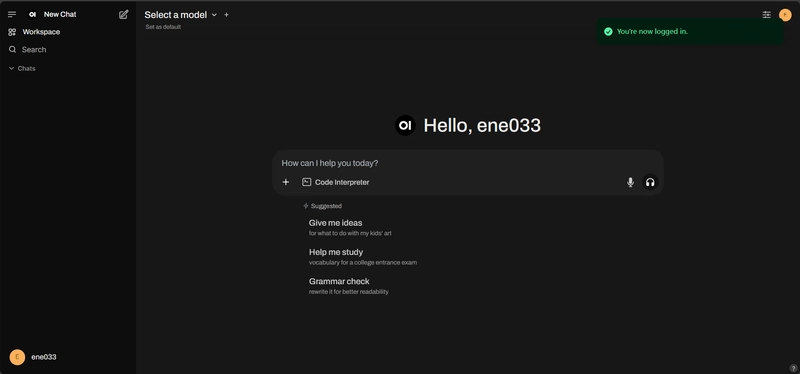This screenshot has width=800, height=374.
Task: Open the ene033 user menu at bottom
Action: click(x=34, y=357)
